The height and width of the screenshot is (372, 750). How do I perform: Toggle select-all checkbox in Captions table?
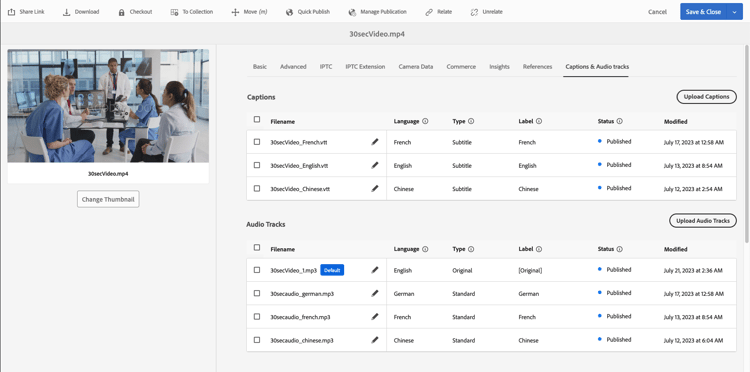point(257,120)
